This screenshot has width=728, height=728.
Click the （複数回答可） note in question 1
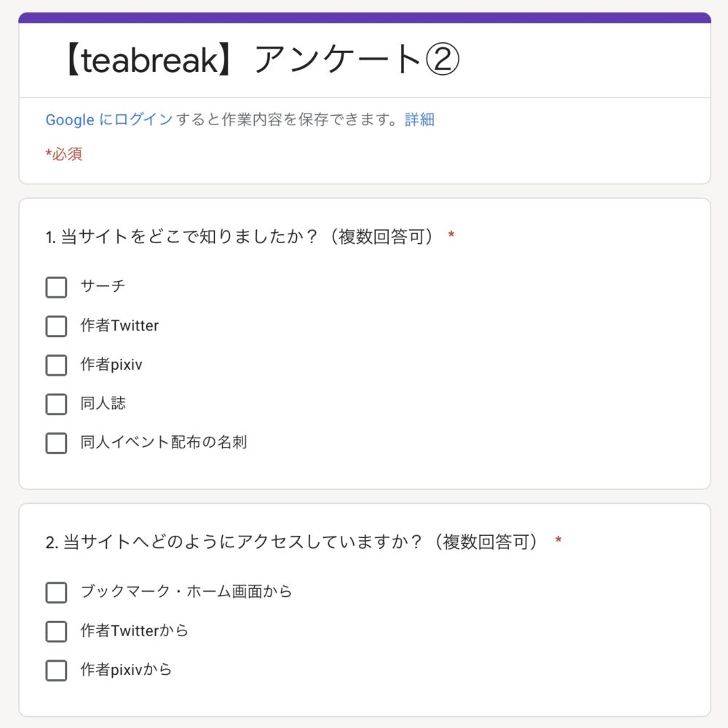pos(381,237)
